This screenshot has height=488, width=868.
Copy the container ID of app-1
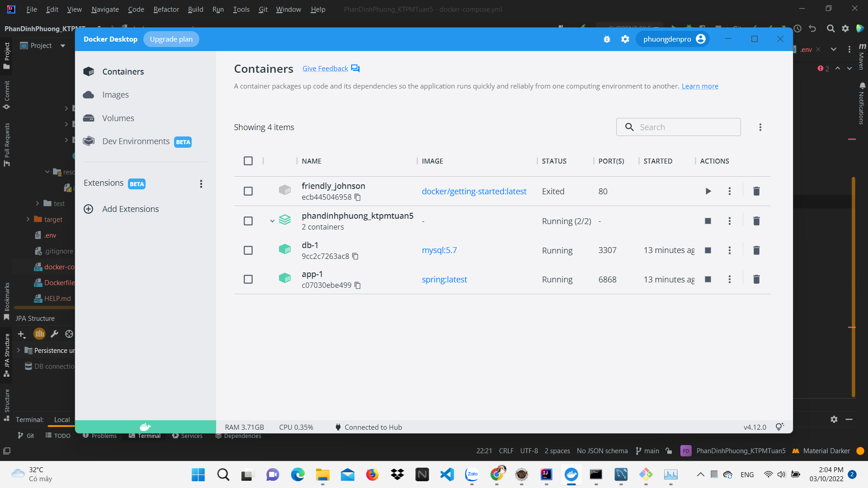tap(358, 285)
